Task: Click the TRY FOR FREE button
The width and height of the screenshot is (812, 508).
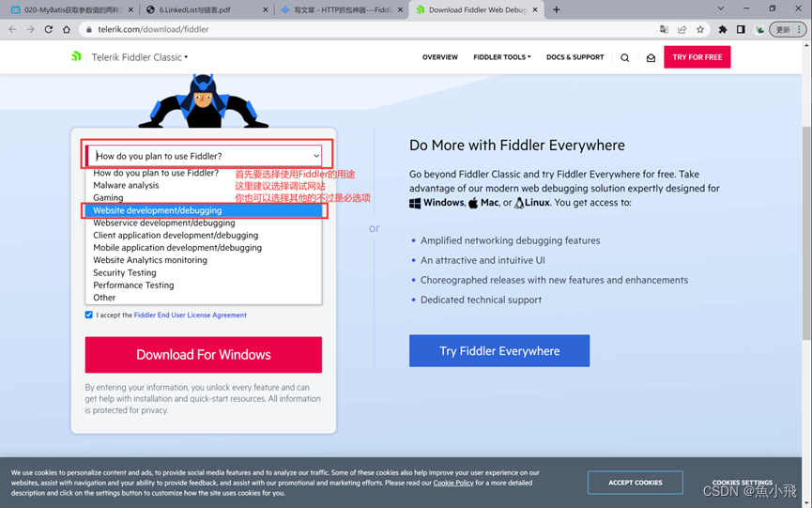Action: (697, 57)
